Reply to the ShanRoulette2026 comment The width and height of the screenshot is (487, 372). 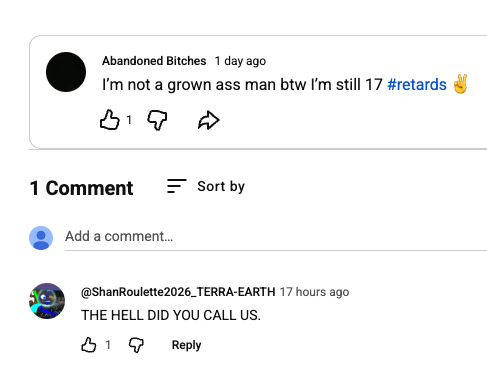(x=186, y=345)
